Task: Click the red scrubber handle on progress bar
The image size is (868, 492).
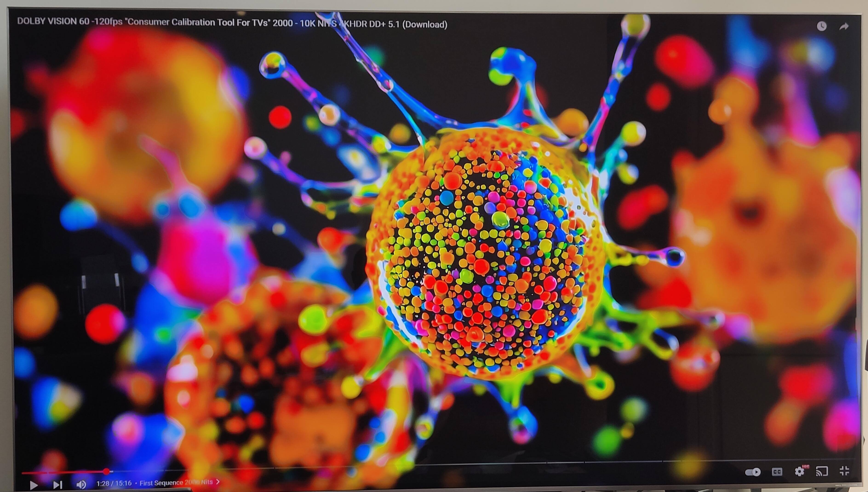Action: point(106,471)
